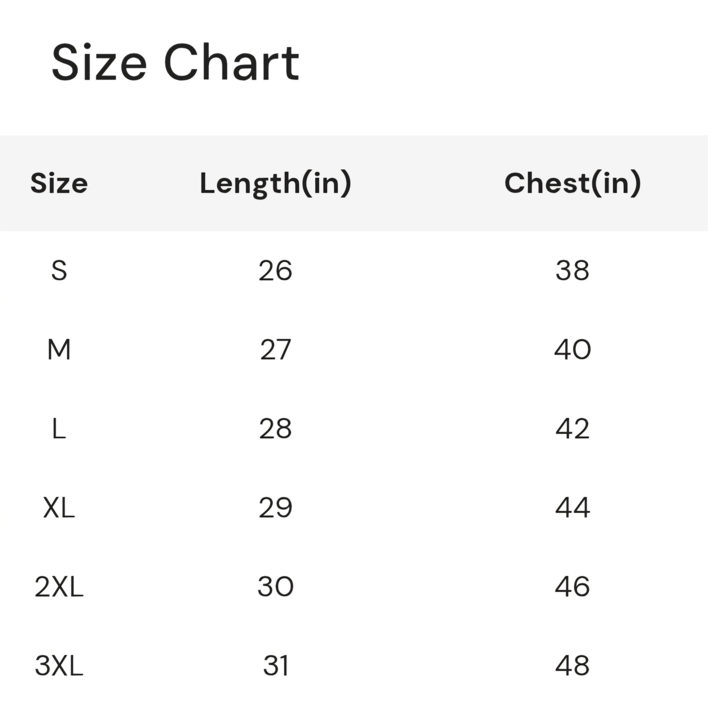This screenshot has height=728, width=708.
Task: Click length value 29 for size XL
Action: tap(275, 507)
